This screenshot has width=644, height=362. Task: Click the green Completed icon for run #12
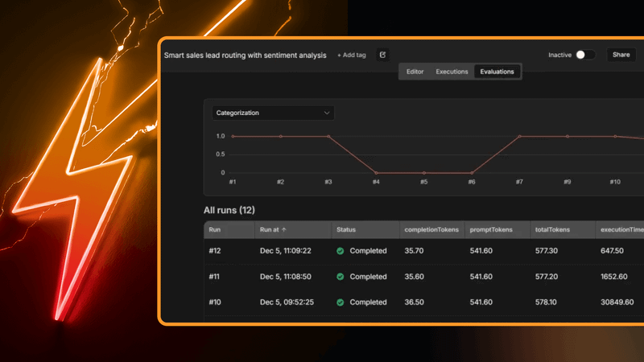tap(340, 251)
